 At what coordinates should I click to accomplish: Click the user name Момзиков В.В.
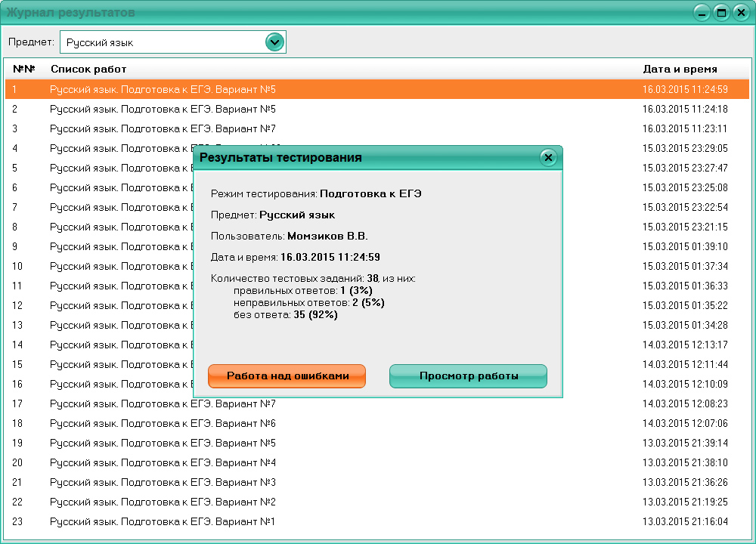[327, 236]
